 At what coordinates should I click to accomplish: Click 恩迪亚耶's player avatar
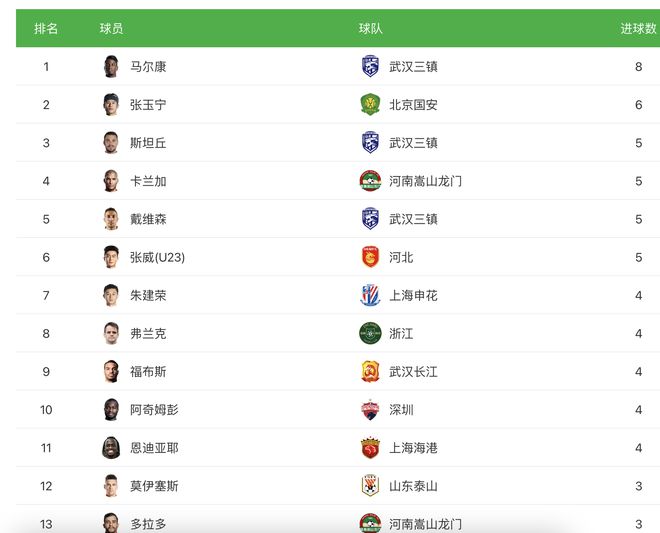click(111, 448)
